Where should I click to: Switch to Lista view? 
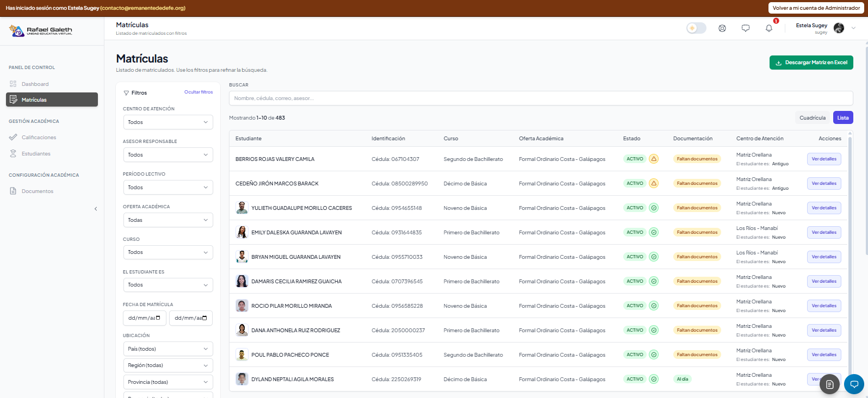tap(842, 117)
